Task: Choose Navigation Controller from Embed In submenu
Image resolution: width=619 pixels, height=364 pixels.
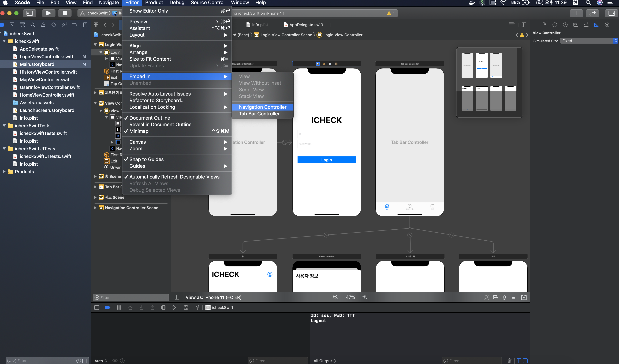Action: pos(262,107)
